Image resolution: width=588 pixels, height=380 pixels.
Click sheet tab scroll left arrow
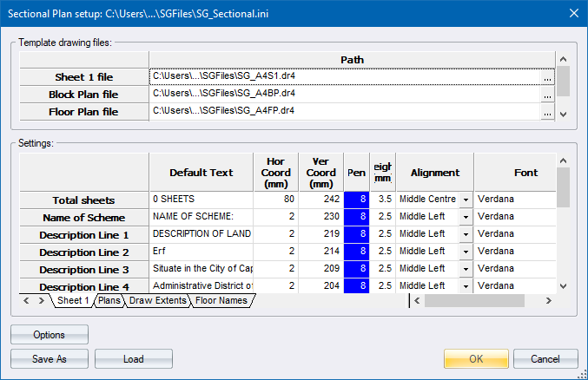pyautogui.click(x=26, y=301)
